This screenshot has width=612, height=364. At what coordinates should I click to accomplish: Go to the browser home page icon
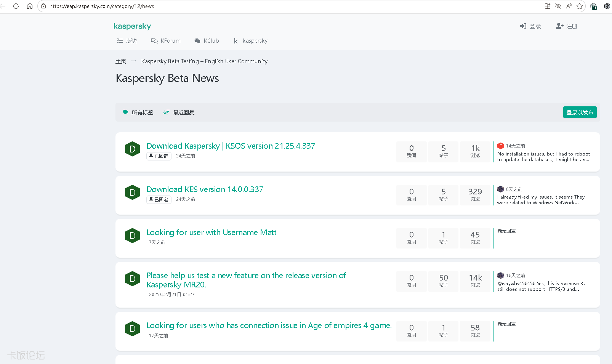[30, 6]
